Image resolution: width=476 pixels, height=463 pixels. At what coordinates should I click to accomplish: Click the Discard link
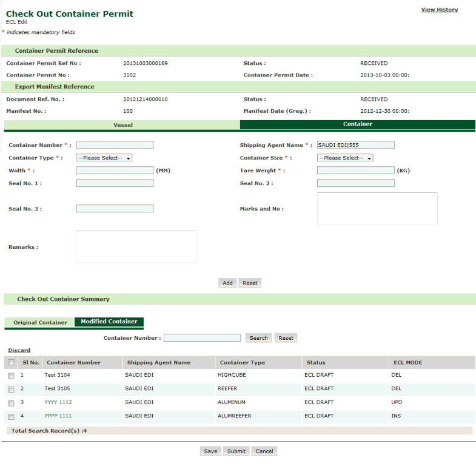coord(19,350)
